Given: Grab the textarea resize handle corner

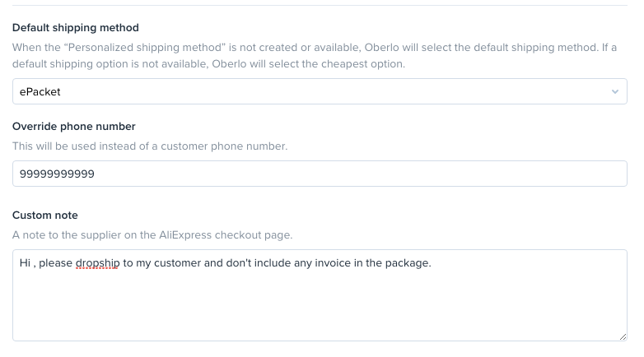Looking at the screenshot, I should pyautogui.click(x=623, y=336).
